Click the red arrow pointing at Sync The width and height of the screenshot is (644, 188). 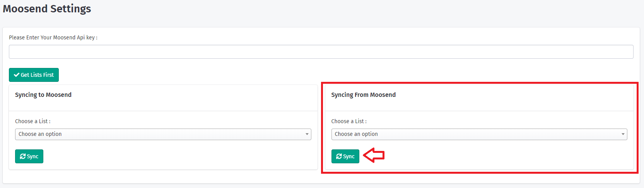click(x=374, y=155)
